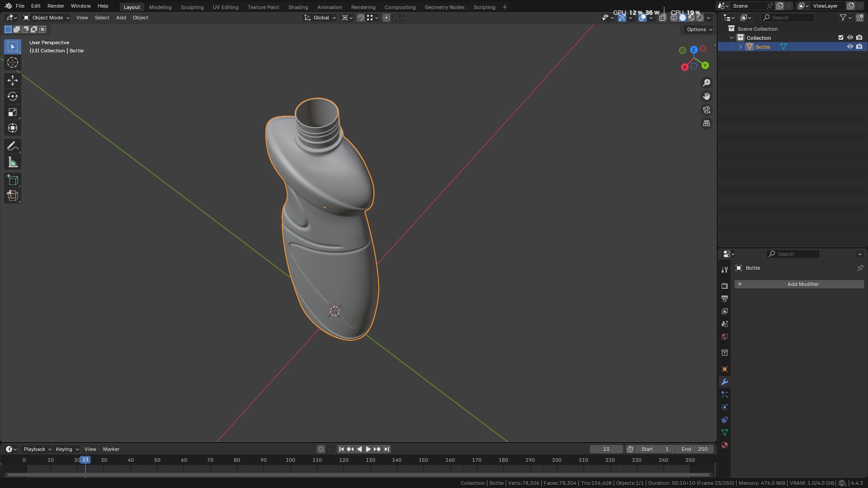Open the Object Data properties tab
The image size is (868, 488).
pos(725,432)
